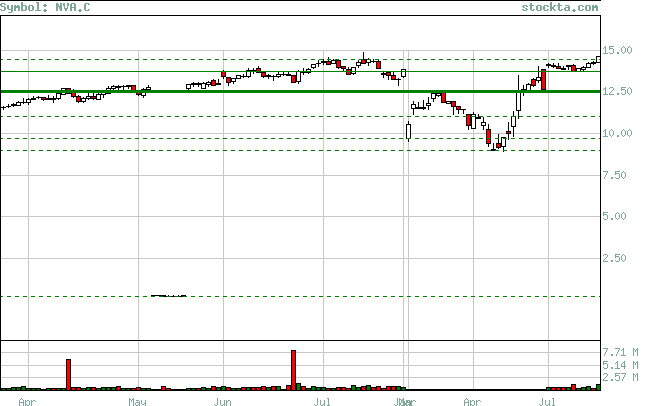Click the first Apr date label

coord(28,402)
